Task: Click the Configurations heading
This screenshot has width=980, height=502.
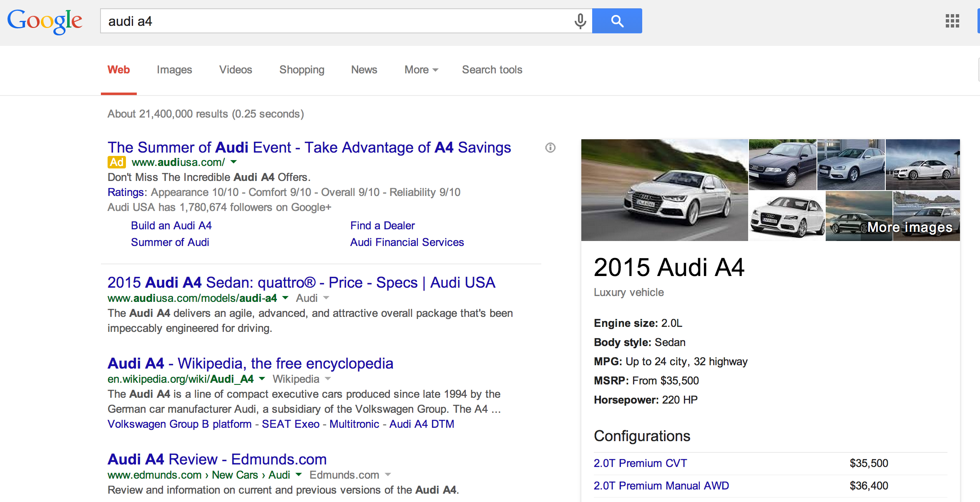Action: pos(642,436)
